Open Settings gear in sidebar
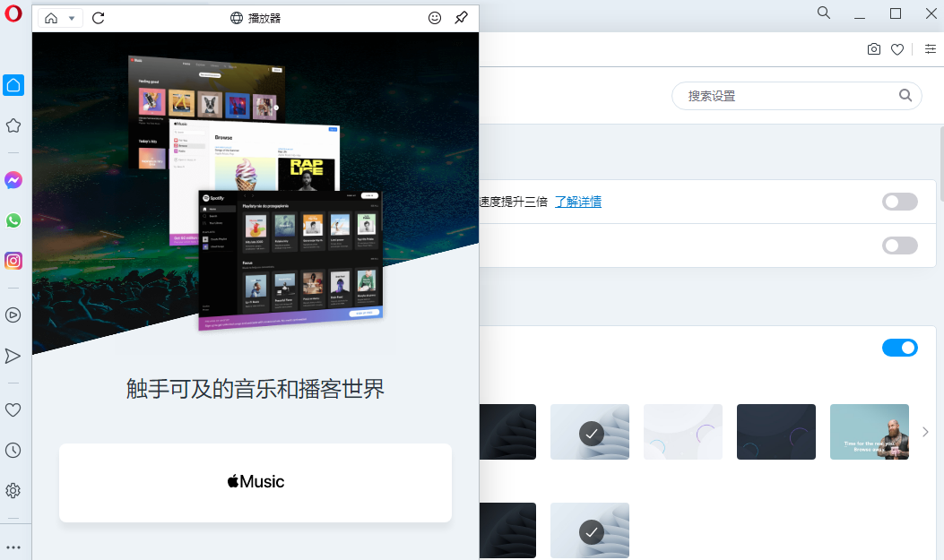The height and width of the screenshot is (560, 944). pyautogui.click(x=13, y=490)
